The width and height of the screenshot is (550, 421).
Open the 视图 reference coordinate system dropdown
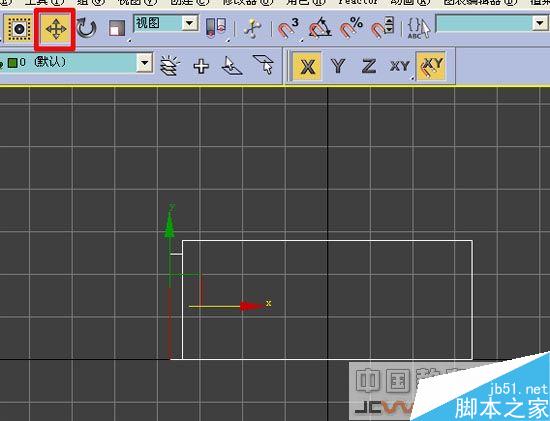tap(166, 23)
